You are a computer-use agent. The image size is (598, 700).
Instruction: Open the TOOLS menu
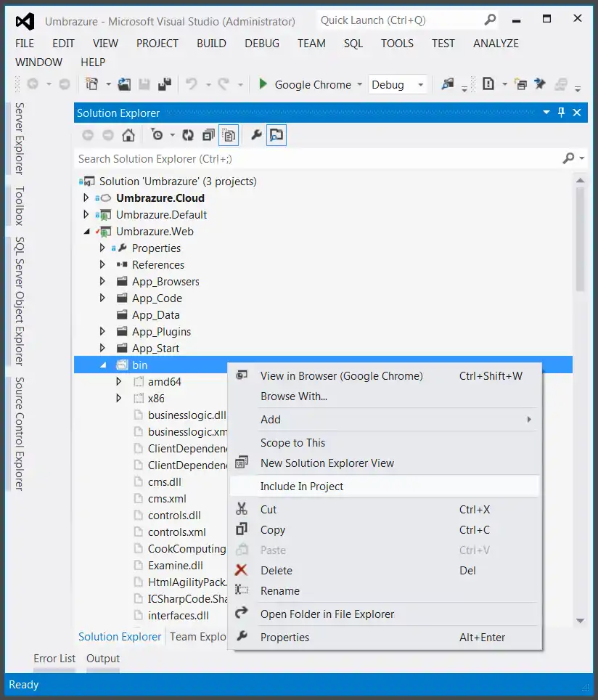[397, 44]
